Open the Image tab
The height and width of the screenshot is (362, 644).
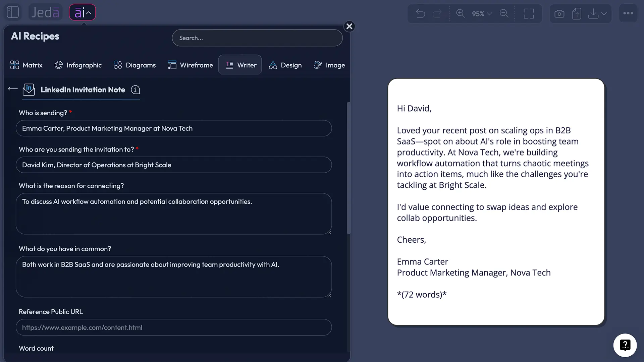tap(329, 65)
